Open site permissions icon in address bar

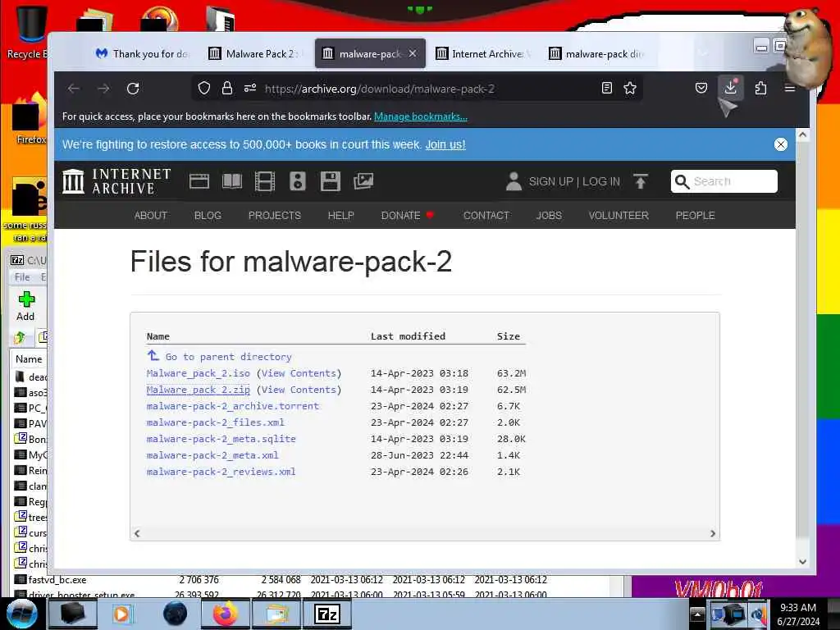[250, 89]
